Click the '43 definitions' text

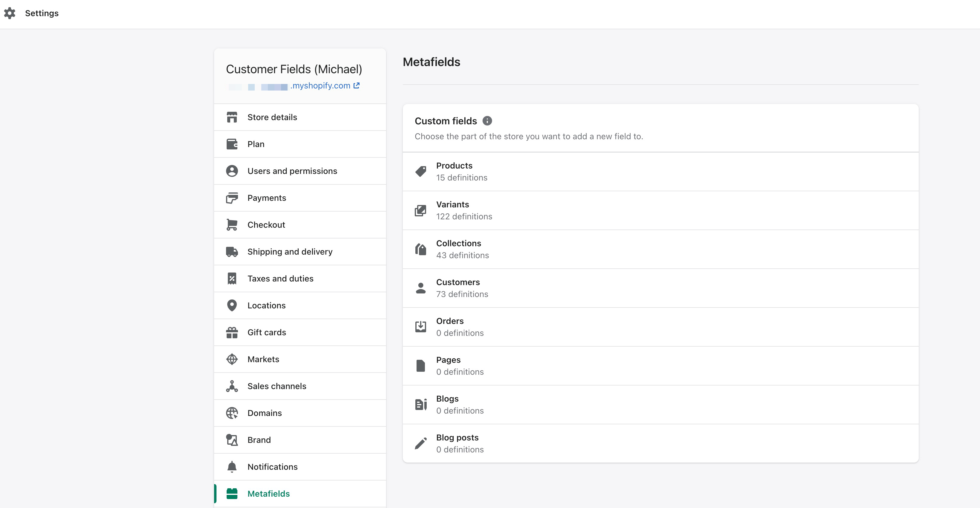coord(463,255)
